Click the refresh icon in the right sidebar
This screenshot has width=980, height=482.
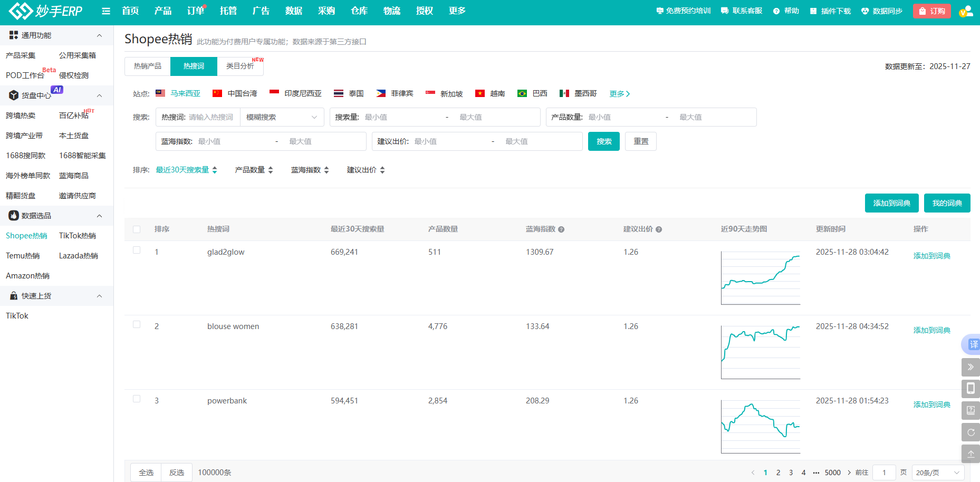tap(971, 432)
